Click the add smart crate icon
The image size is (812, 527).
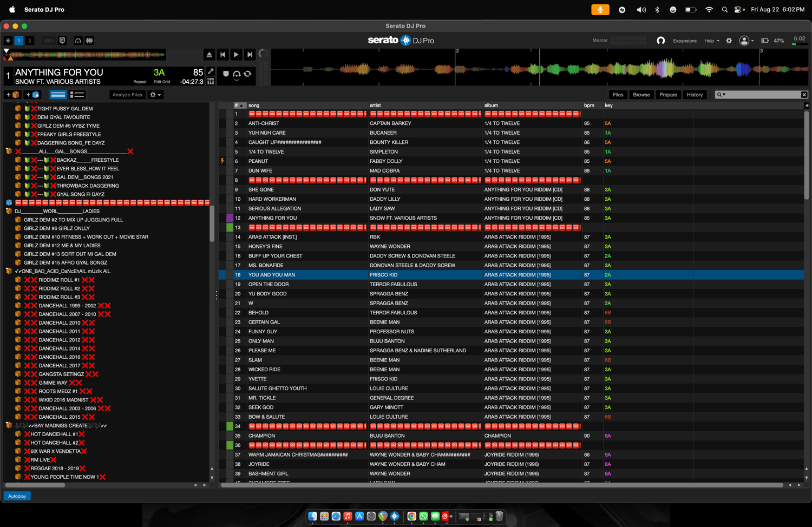click(x=33, y=95)
